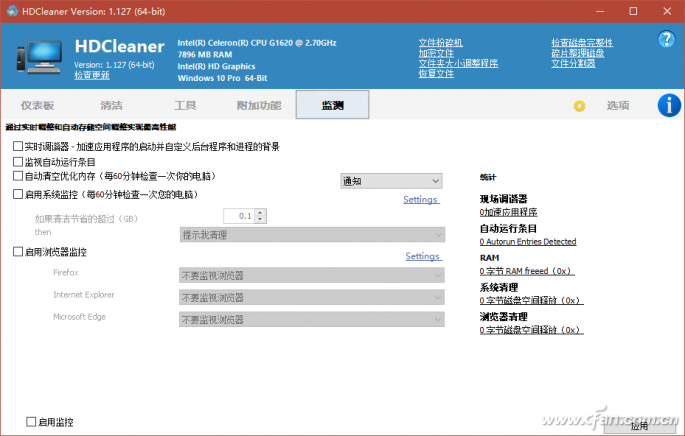Enable the 启用浏览器监控 checkbox
This screenshot has width=685, height=436.
[x=17, y=253]
